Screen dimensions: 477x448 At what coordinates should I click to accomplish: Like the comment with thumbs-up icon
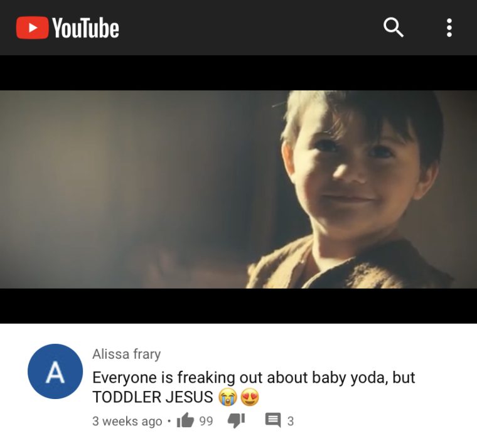[x=185, y=420]
